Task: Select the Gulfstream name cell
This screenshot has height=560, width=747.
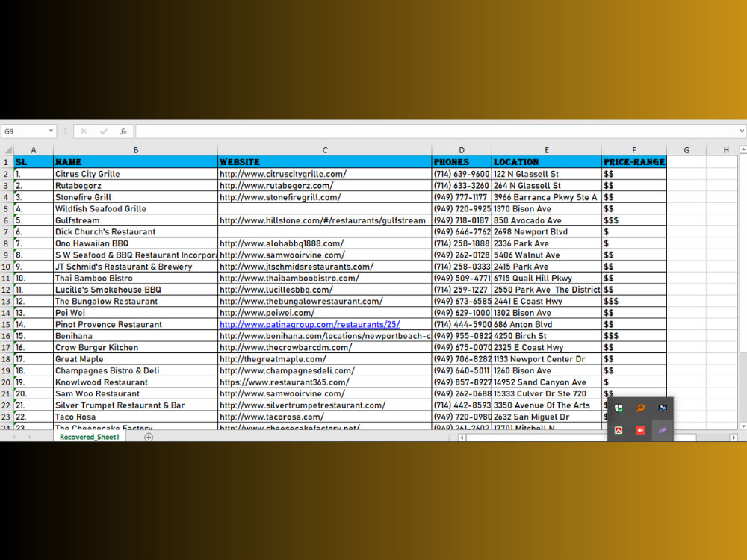Action: (x=135, y=220)
